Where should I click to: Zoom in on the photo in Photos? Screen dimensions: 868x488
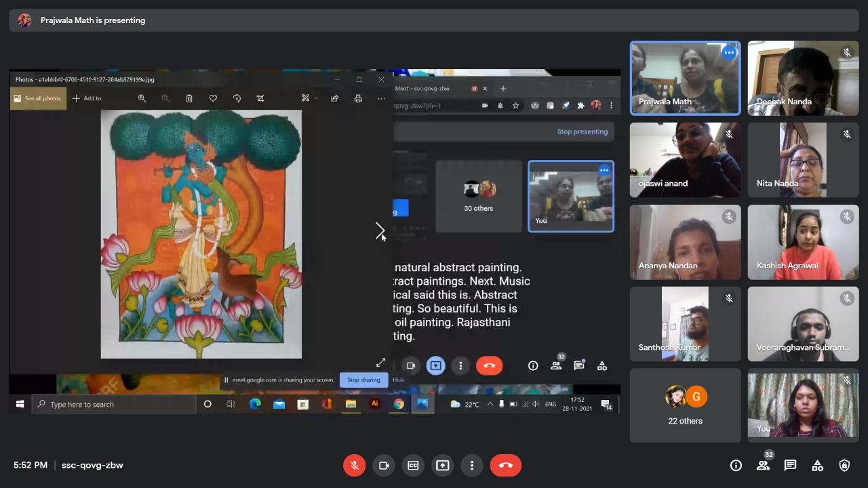pyautogui.click(x=142, y=98)
